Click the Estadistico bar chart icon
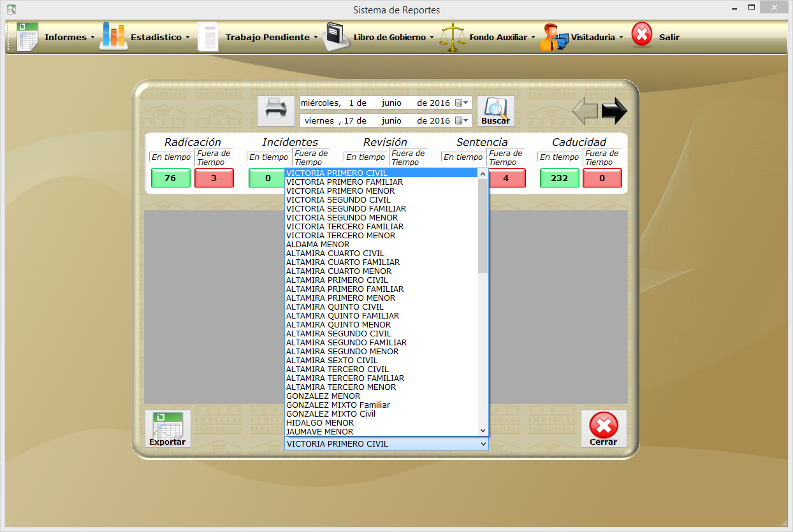Image resolution: width=793 pixels, height=532 pixels. (x=113, y=36)
